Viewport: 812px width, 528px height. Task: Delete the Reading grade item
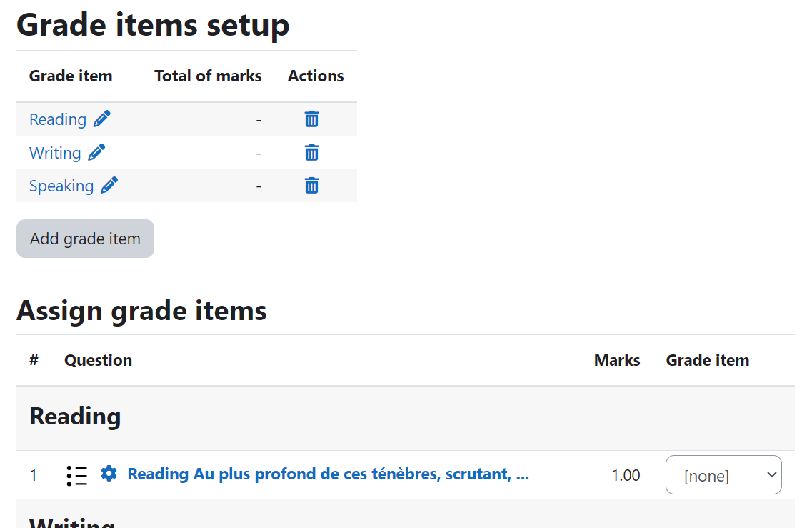click(x=311, y=119)
